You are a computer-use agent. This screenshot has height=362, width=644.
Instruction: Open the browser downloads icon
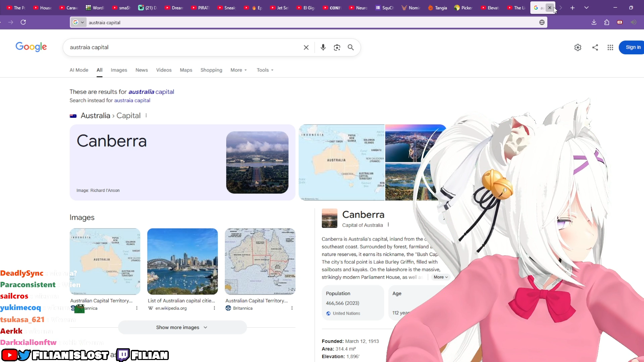(594, 22)
